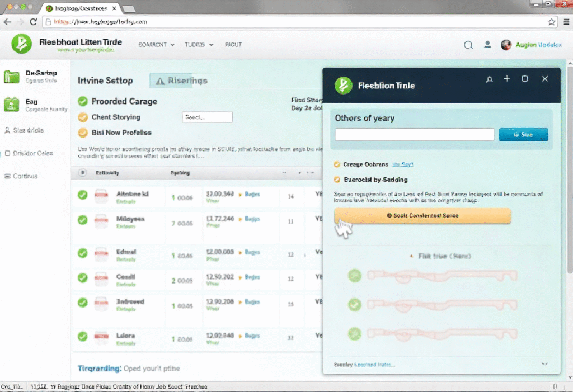
Task: Click the warning triangle on Riserfngs tab
Action: [x=160, y=81]
